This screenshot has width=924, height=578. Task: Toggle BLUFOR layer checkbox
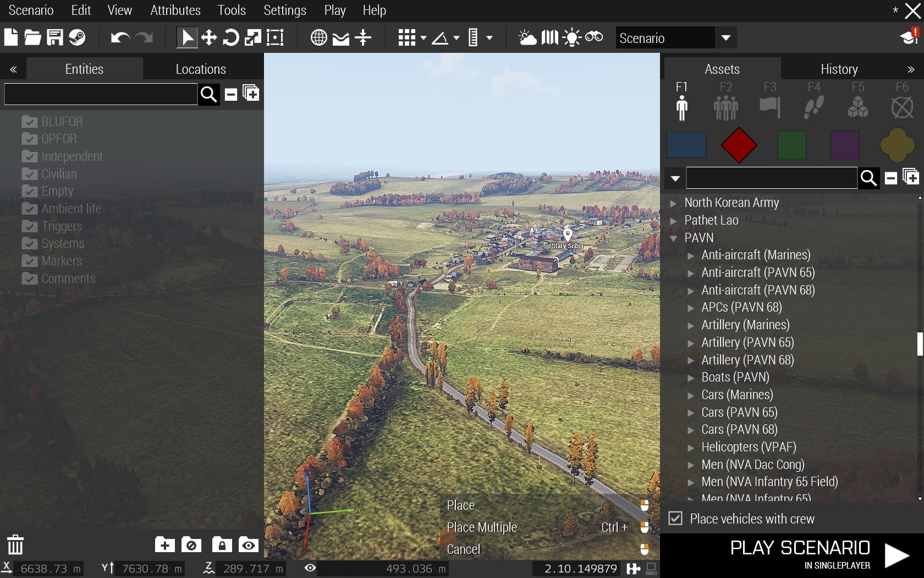[x=30, y=122]
